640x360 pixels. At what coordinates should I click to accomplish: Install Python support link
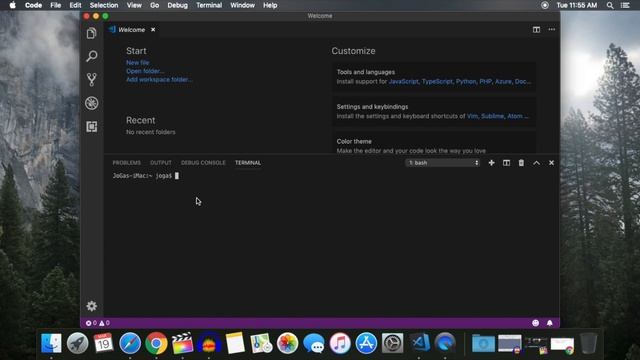point(466,82)
